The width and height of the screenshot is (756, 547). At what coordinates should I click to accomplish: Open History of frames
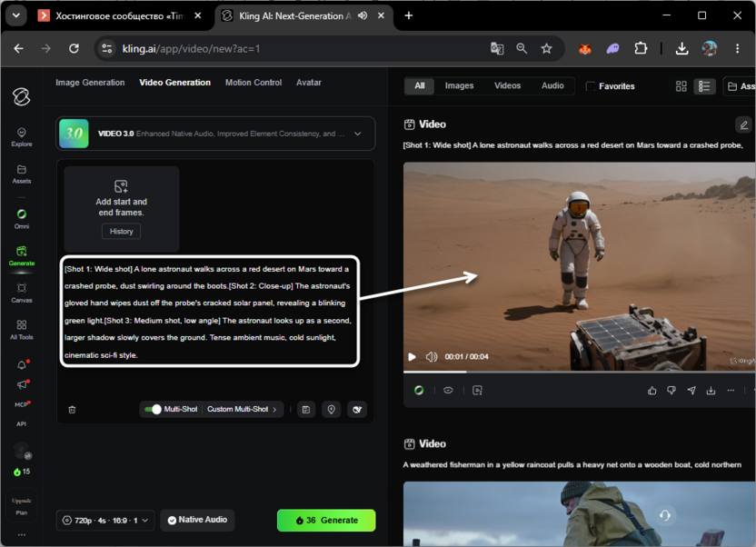tap(121, 232)
